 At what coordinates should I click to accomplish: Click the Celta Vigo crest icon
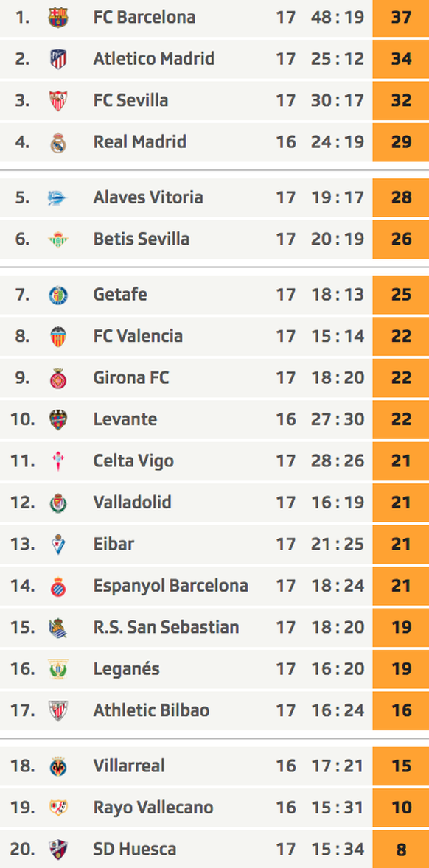pos(57,461)
